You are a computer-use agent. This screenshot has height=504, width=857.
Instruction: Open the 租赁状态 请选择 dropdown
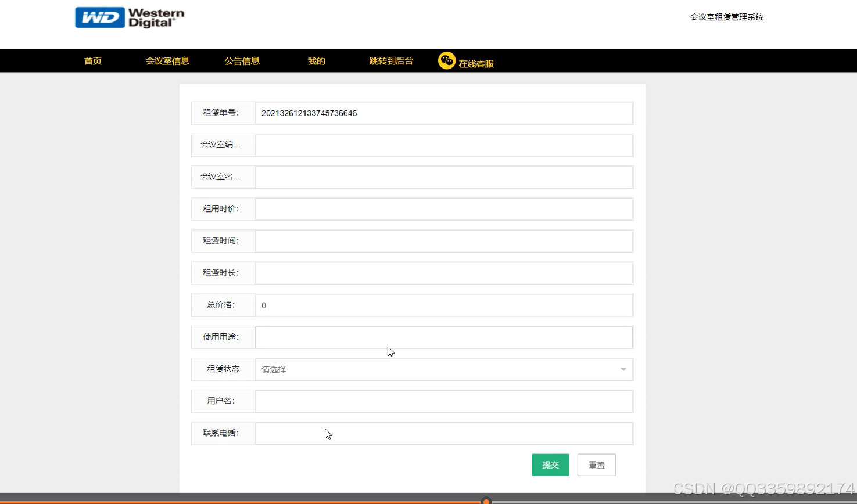coord(444,369)
